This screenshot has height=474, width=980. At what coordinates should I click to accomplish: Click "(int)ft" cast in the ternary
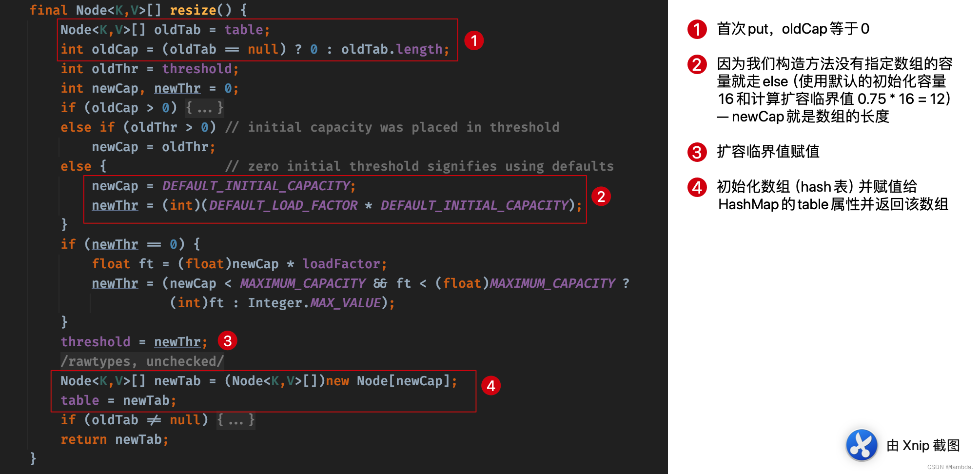[x=197, y=303]
